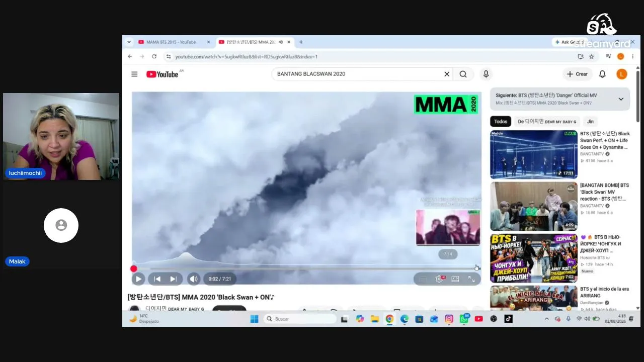The height and width of the screenshot is (362, 644).
Task: Select the Jin filter chip
Action: click(590, 121)
